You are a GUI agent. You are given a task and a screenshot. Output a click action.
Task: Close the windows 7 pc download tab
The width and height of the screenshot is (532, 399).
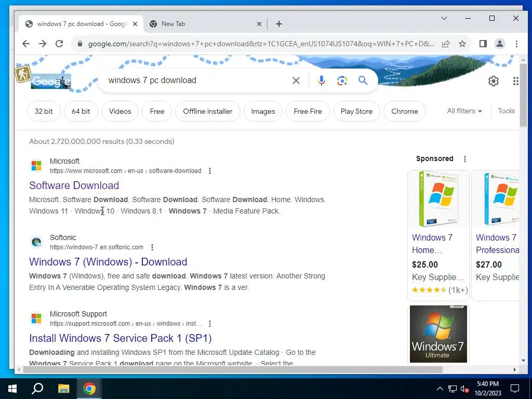[135, 24]
